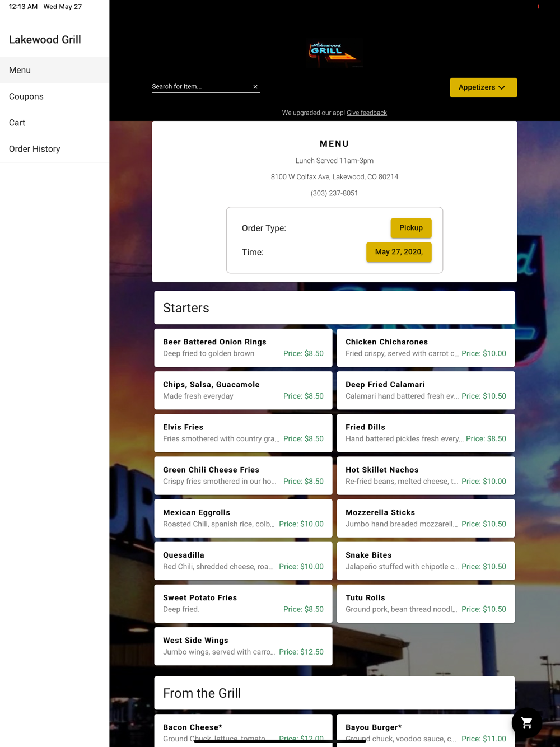Click the Lakewood Grill neon logo

(334, 53)
